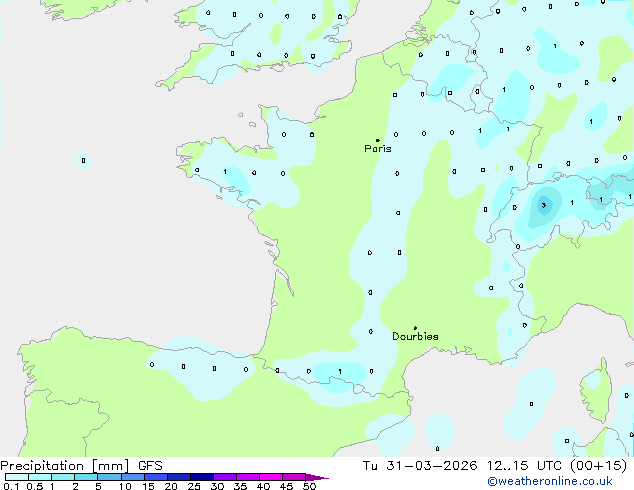The height and width of the screenshot is (490, 634).
Task: Pick the 10–15 mm legend swatch
Action: (133, 477)
